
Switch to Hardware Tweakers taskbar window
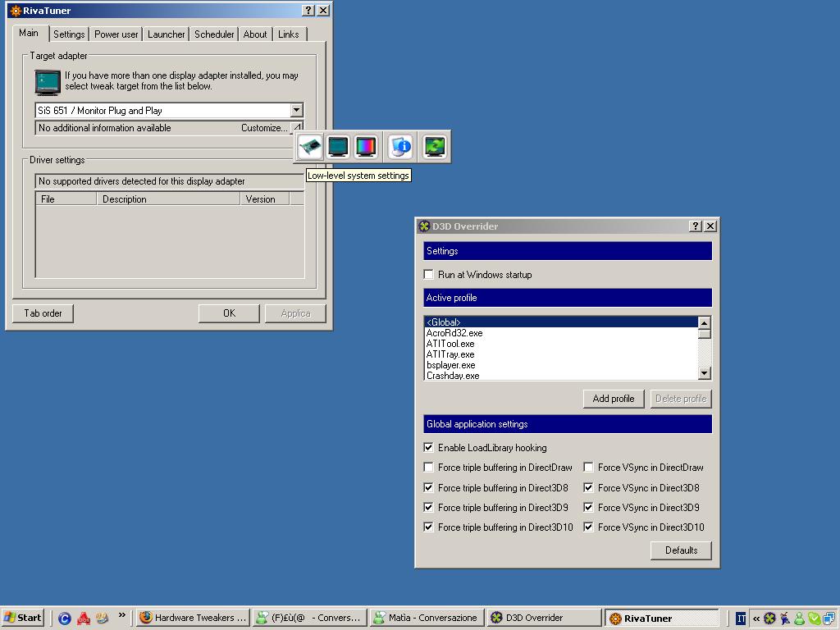tap(194, 618)
